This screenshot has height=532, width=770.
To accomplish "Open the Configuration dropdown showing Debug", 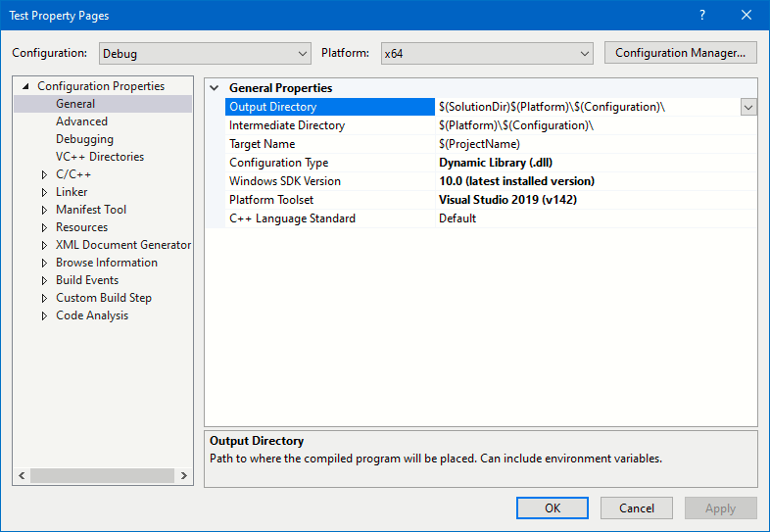I will point(205,53).
